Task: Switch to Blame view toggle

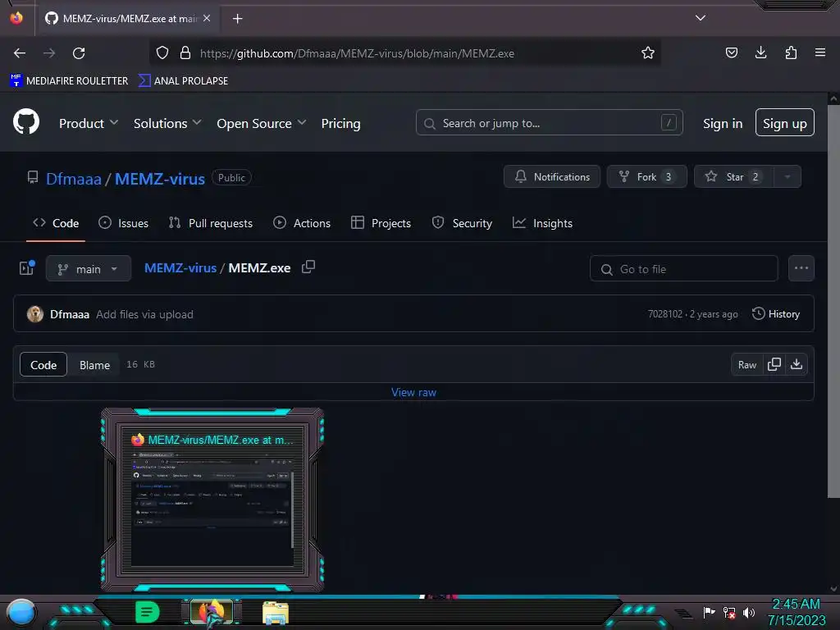Action: click(x=95, y=365)
